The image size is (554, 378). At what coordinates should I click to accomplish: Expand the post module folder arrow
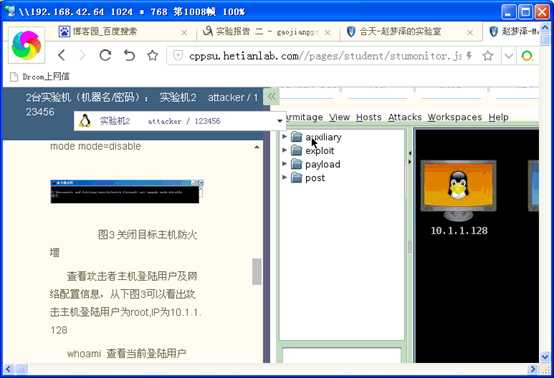point(284,177)
